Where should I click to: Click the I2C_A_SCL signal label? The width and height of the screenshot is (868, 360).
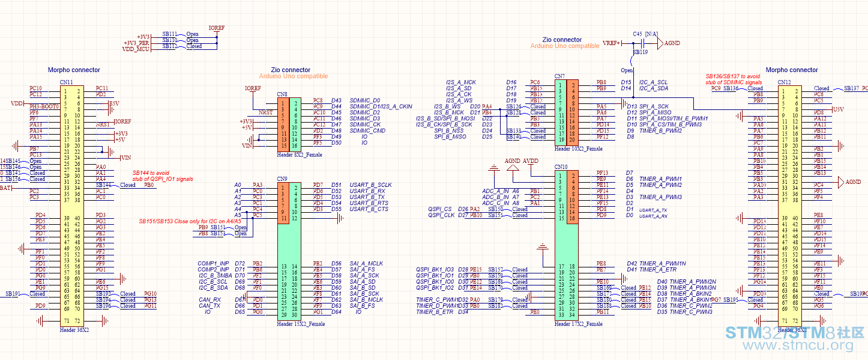[x=653, y=82]
